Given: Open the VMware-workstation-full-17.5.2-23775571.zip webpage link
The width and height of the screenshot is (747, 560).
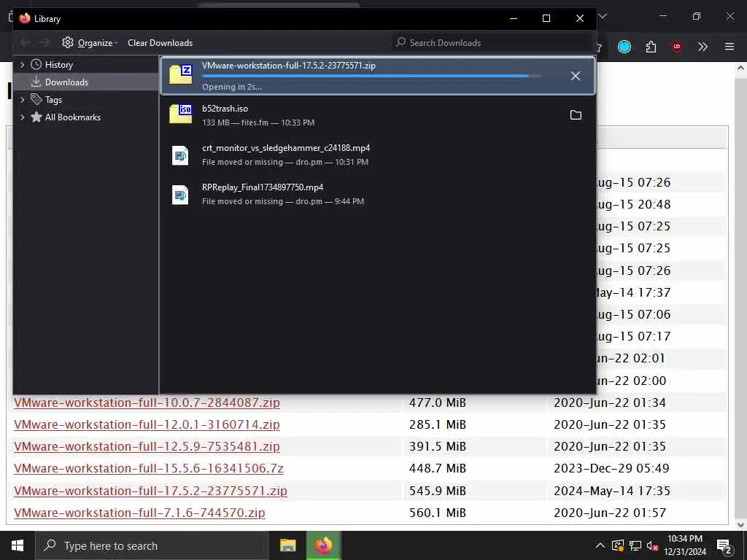Looking at the screenshot, I should click(150, 491).
